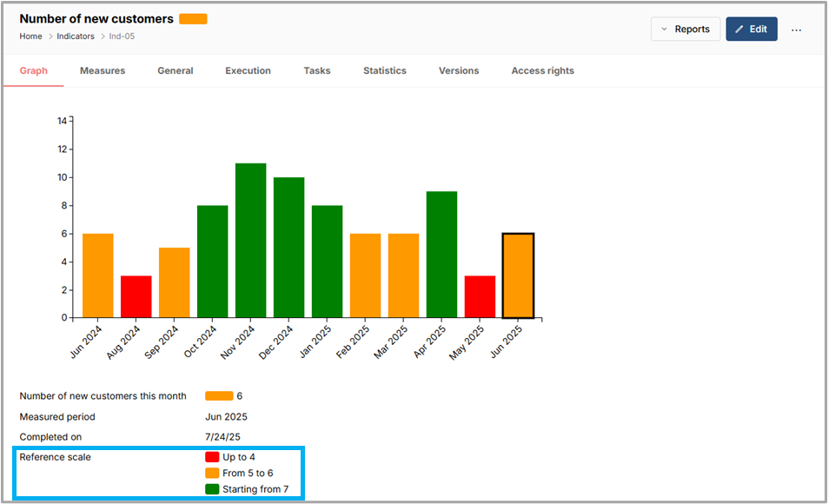The width and height of the screenshot is (828, 504).
Task: Click the pencil icon in Edit button
Action: (x=739, y=30)
